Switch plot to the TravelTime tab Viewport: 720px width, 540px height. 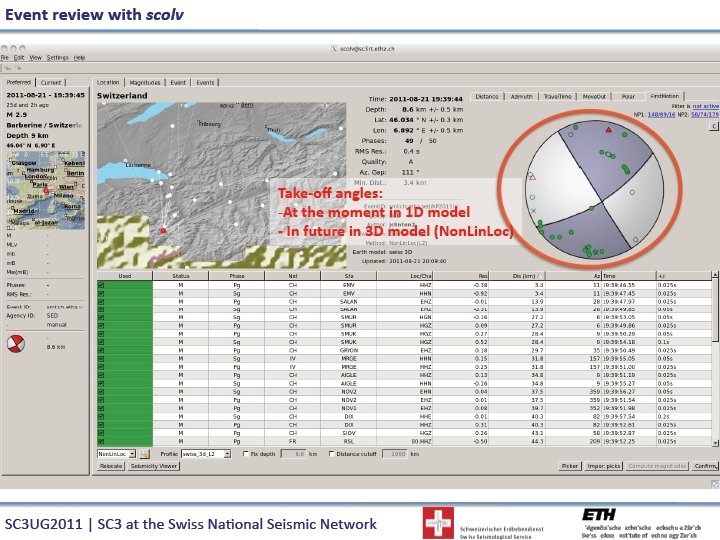pos(557,96)
